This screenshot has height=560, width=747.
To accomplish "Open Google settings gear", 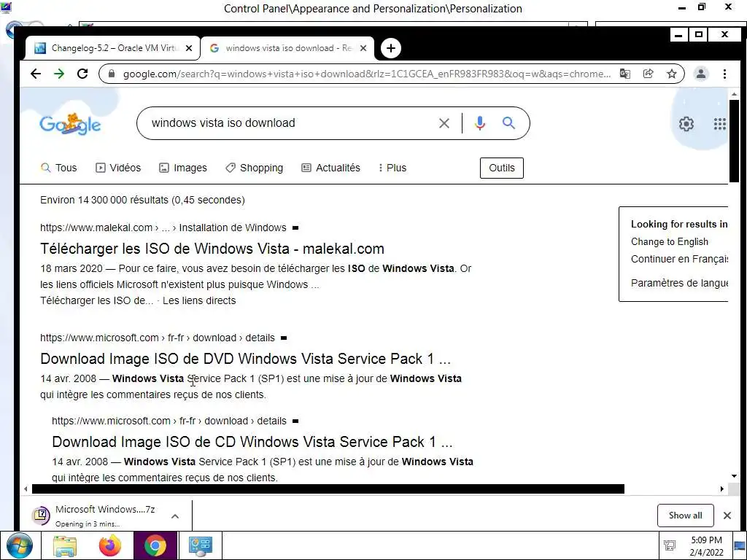I will [x=686, y=124].
